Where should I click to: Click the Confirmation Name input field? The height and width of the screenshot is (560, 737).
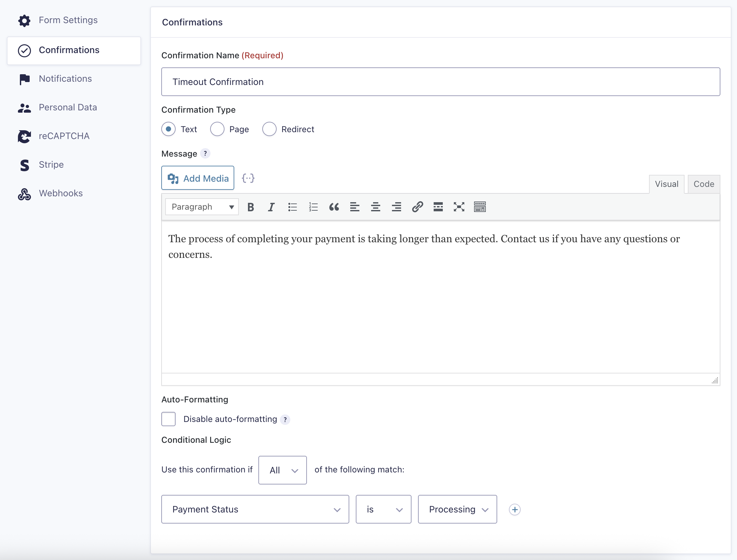coord(440,82)
